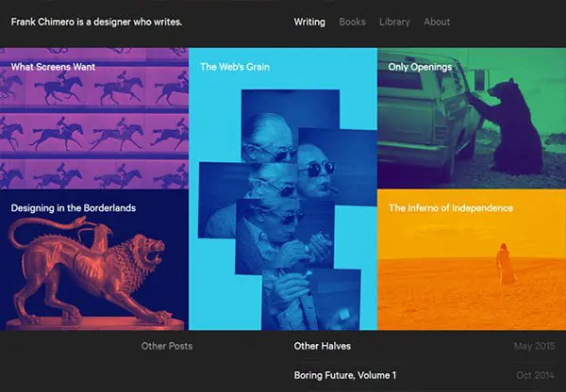The width and height of the screenshot is (566, 392).
Task: Go to the Books section
Action: tap(352, 22)
